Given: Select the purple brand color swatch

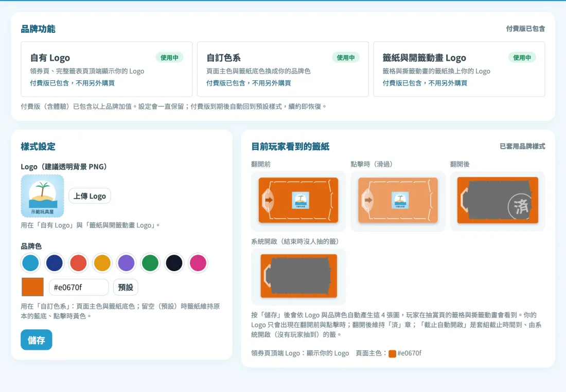Looking at the screenshot, I should (127, 263).
